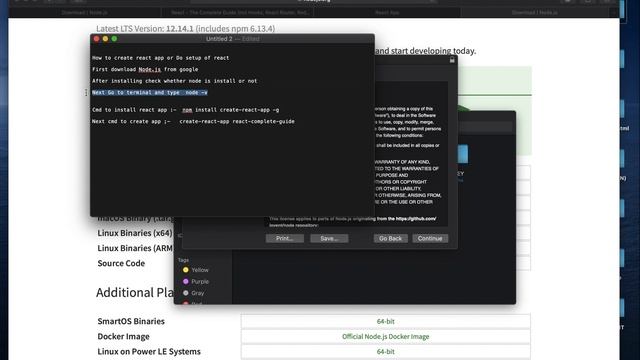Open the Official Node.js Docker Image link
The width and height of the screenshot is (640, 360).
point(385,336)
